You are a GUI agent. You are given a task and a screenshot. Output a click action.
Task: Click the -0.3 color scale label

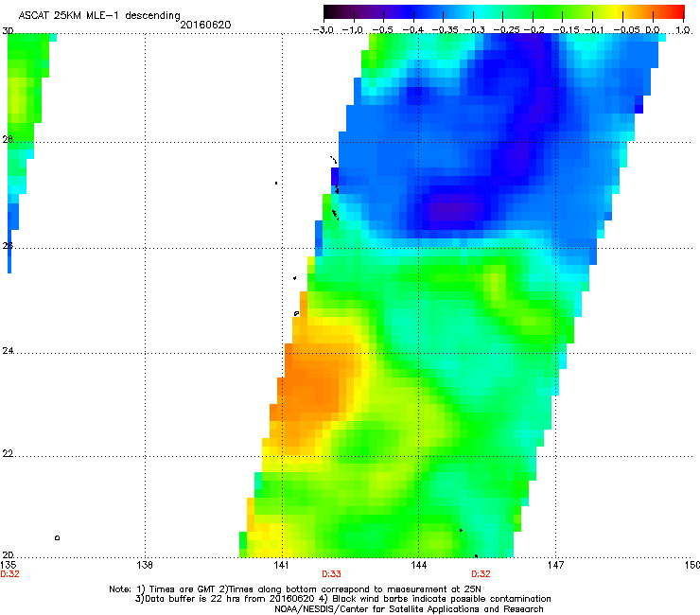point(474,30)
